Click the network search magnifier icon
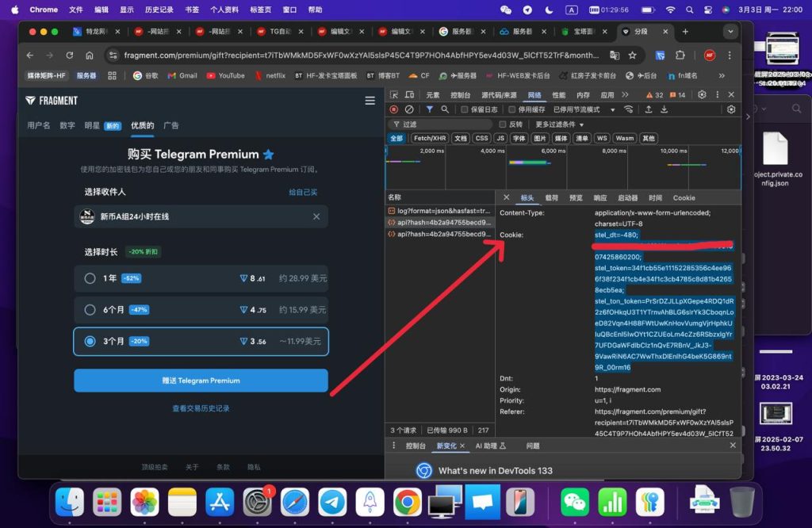The width and height of the screenshot is (812, 528). (445, 109)
